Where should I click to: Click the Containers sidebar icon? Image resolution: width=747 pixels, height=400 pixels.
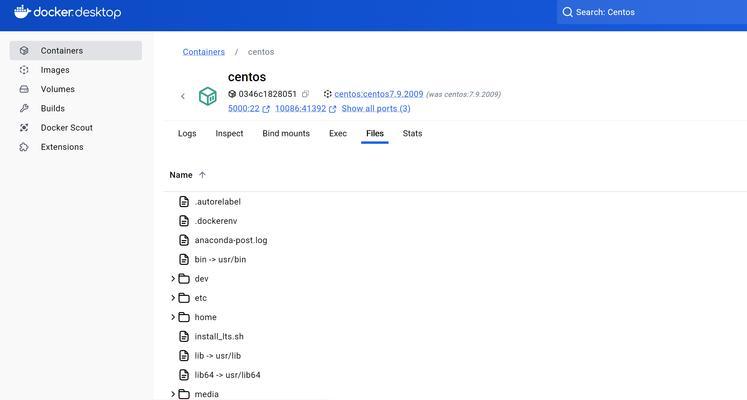tap(24, 50)
